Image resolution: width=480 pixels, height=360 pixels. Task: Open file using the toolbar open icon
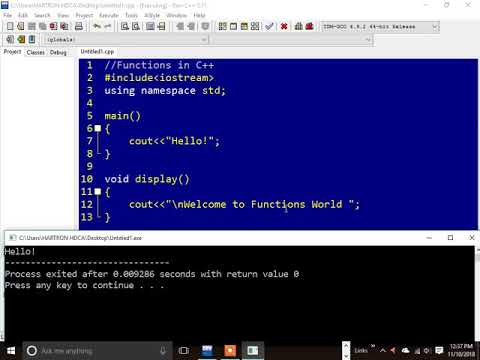pyautogui.click(x=21, y=26)
